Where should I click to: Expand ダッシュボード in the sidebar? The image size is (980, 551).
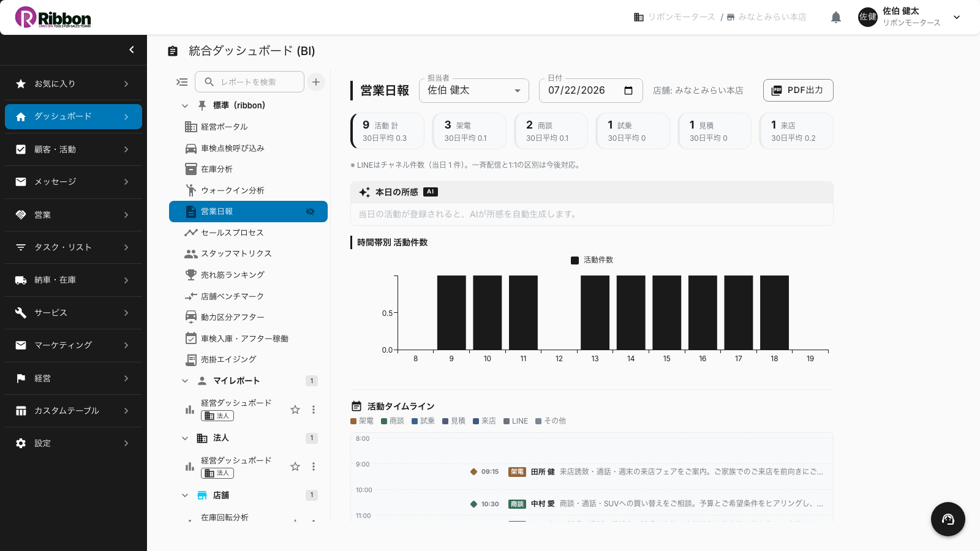tap(73, 116)
